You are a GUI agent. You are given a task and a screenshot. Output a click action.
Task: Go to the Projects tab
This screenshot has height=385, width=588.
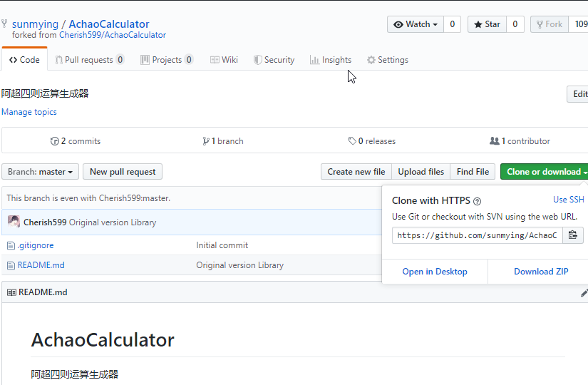click(167, 60)
